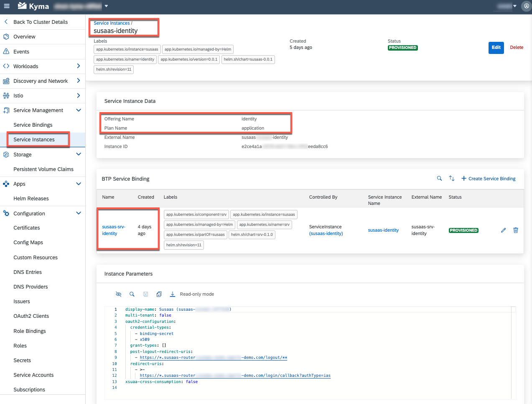Screen dimensions: 532x404
Task: Open Subscriptions in sidebar
Action: click(29, 390)
